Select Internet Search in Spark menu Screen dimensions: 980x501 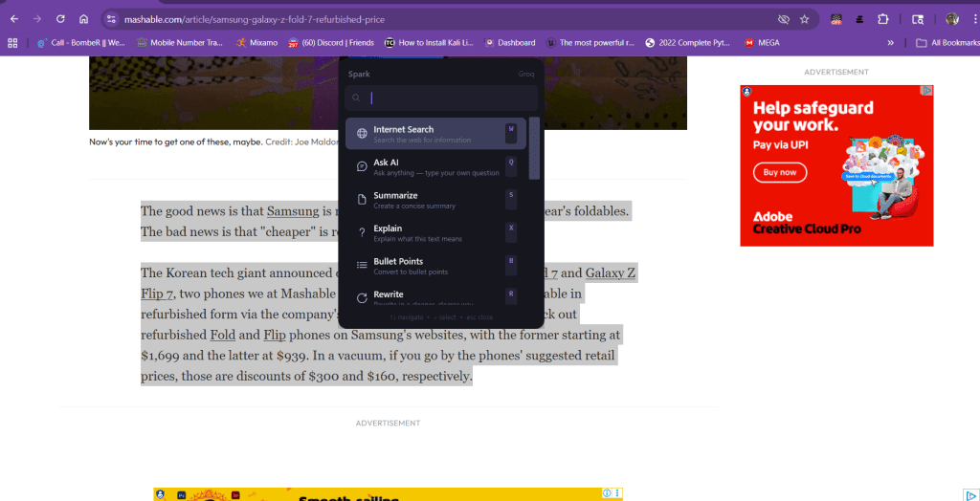click(x=435, y=134)
